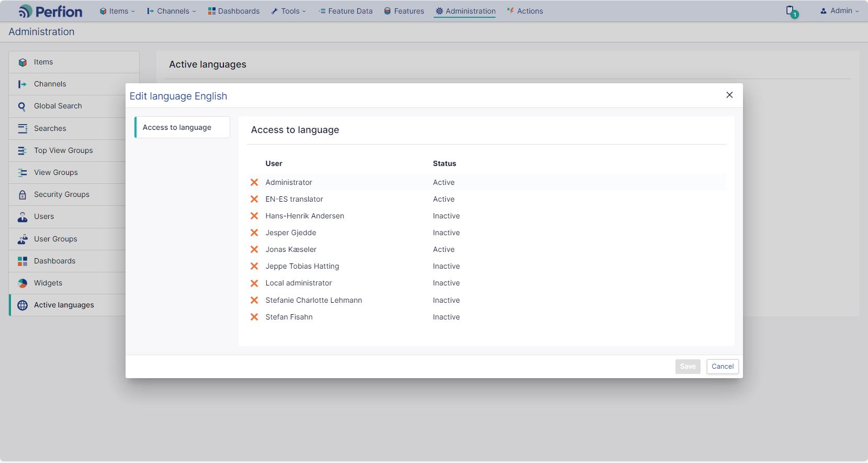Select Stefan Fisahn user name
The image size is (868, 463).
(x=289, y=317)
